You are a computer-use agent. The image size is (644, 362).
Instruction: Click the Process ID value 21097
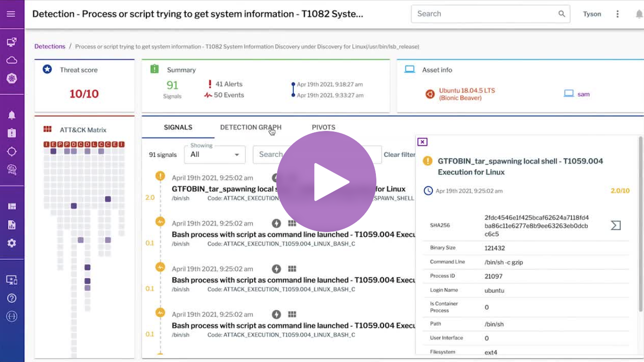pos(493,276)
